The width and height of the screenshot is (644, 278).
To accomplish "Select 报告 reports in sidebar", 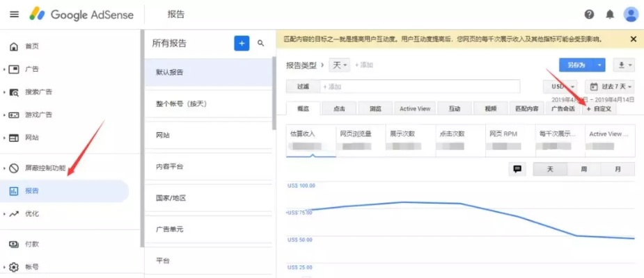I will 65,190.
